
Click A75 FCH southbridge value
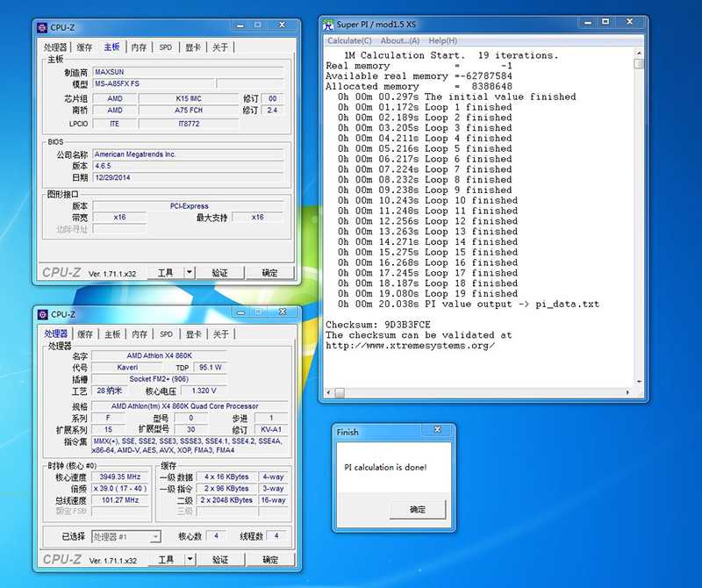click(x=189, y=111)
